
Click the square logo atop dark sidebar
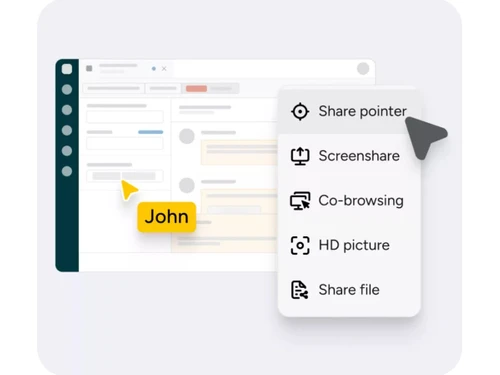(x=67, y=69)
